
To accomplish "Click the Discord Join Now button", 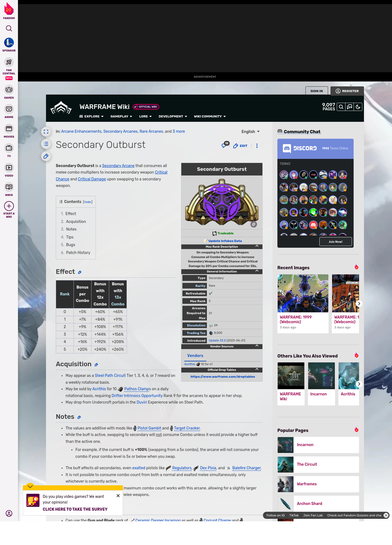I will tap(335, 242).
